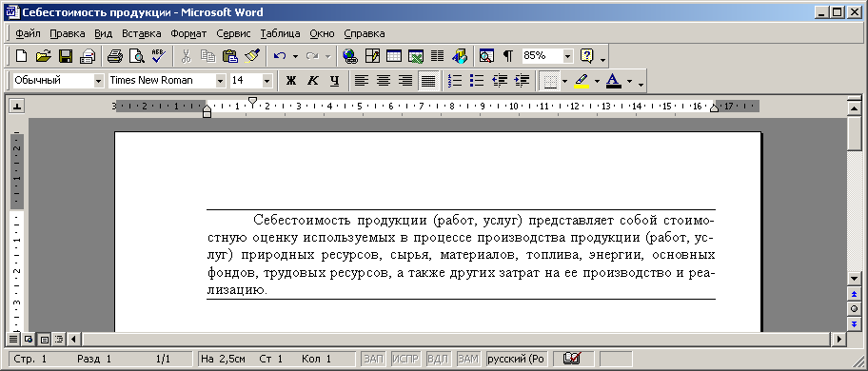Insert hyperlink globe icon
Image resolution: width=868 pixels, height=371 pixels.
point(349,56)
